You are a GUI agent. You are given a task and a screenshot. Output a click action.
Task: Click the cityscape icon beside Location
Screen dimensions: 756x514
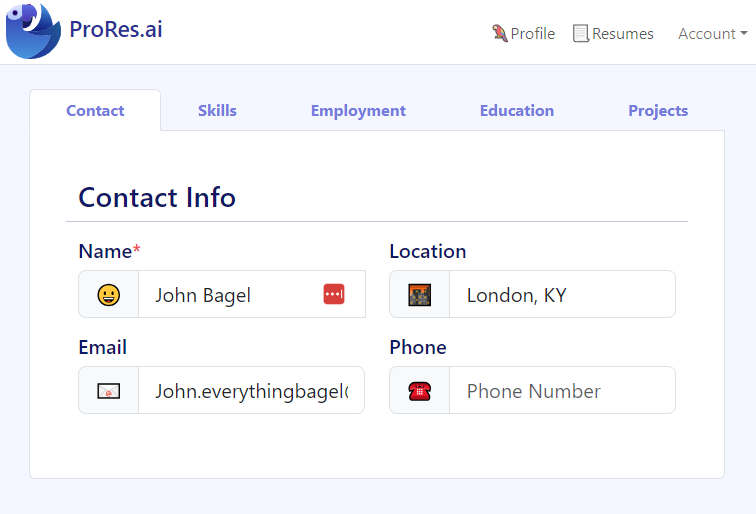point(419,295)
